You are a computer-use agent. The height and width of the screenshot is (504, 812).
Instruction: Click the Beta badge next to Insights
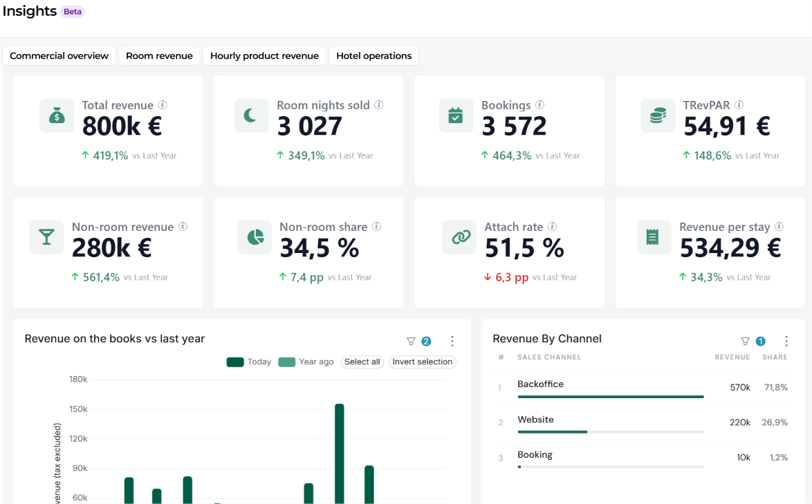click(x=73, y=11)
